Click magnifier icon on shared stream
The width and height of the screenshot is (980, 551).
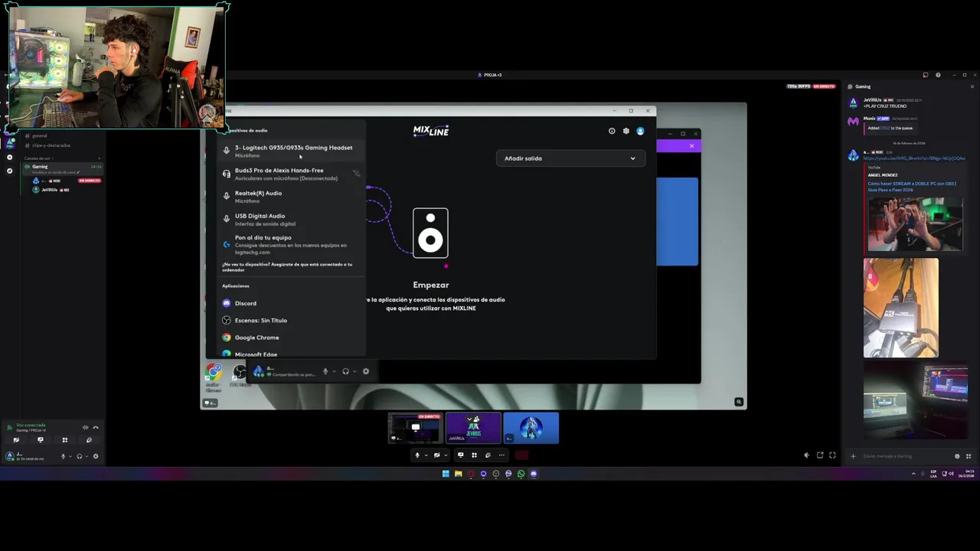pyautogui.click(x=739, y=402)
